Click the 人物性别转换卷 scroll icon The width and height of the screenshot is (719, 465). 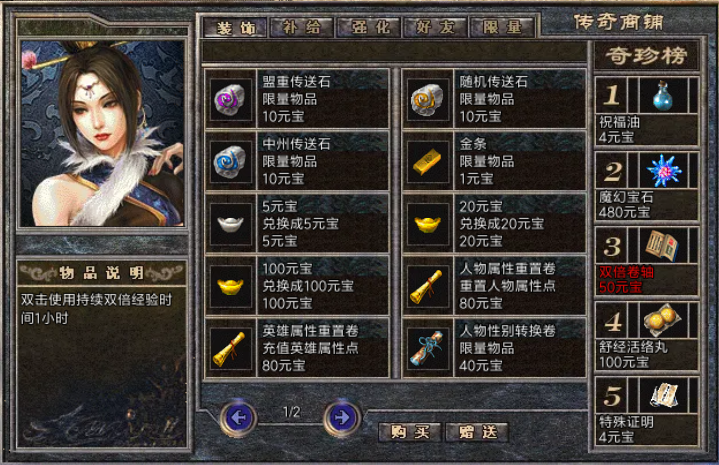[427, 349]
